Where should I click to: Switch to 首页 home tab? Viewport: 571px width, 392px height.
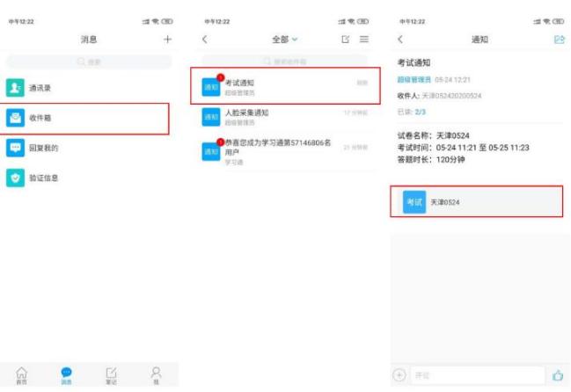22,375
